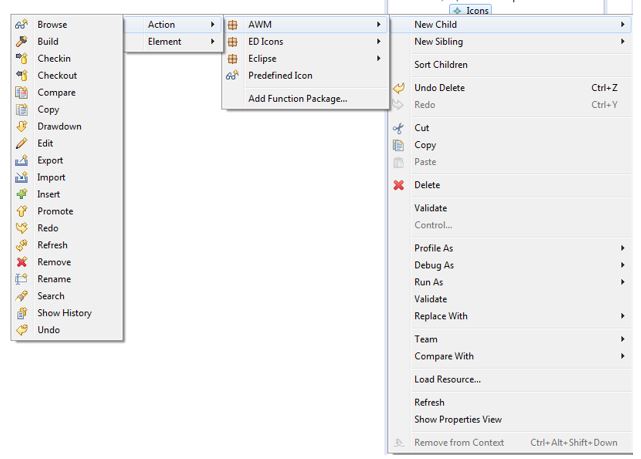Click Load Resource menu entry
The height and width of the screenshot is (459, 641).
(x=447, y=379)
